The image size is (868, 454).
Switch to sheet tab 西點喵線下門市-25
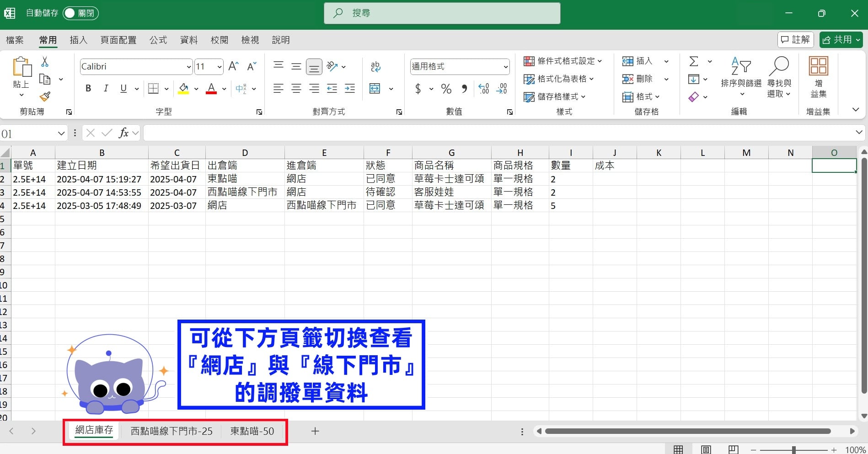click(171, 431)
